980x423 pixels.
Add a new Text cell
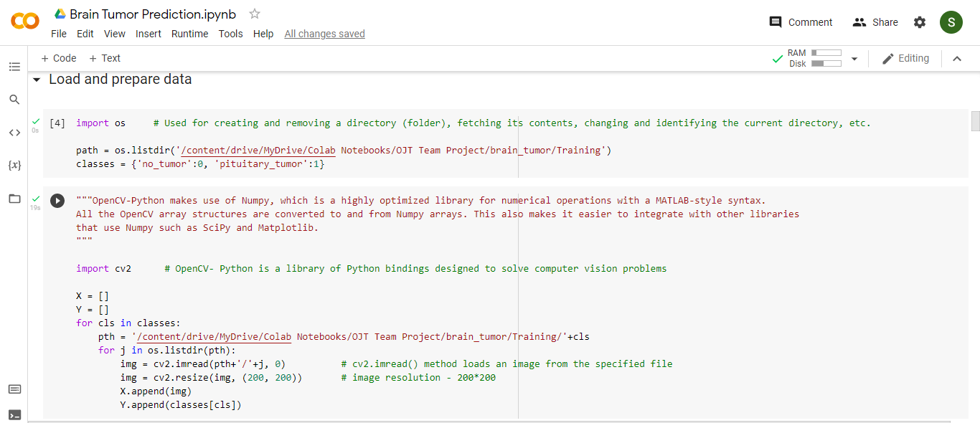[105, 58]
